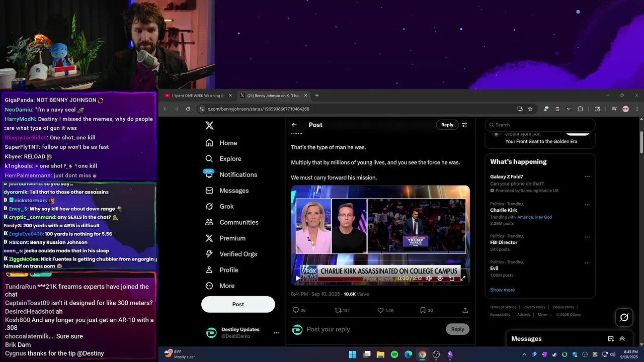This screenshot has height=362, width=644.
Task: Repost the tweet showing 147 reposts
Action: [x=342, y=310]
